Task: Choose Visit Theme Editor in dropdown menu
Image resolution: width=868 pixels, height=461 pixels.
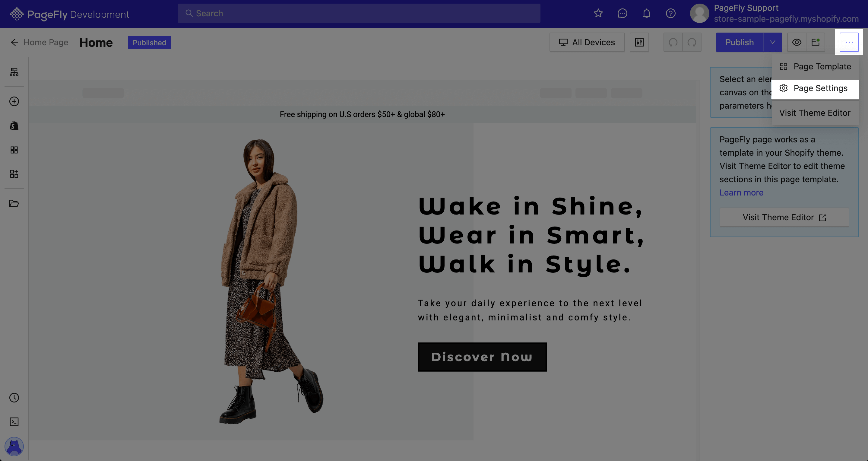Action: click(816, 113)
